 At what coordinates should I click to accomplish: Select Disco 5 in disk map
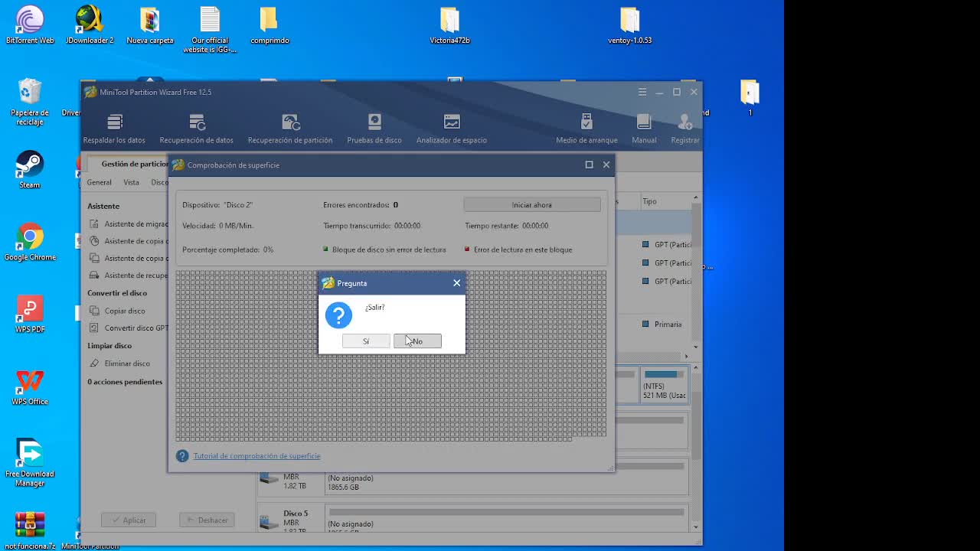[x=289, y=519]
